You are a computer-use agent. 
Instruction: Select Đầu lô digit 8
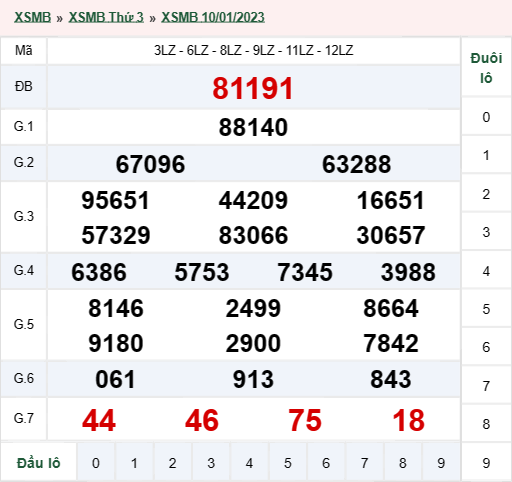[x=403, y=463]
